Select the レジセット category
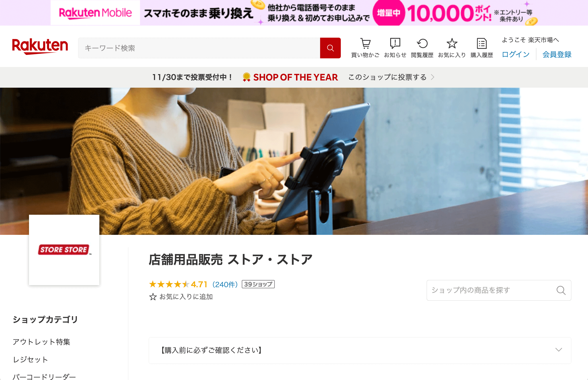This screenshot has height=380, width=588. click(30, 360)
